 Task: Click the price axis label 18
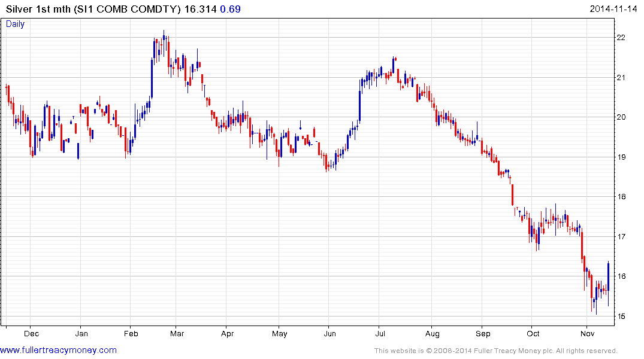coord(621,197)
